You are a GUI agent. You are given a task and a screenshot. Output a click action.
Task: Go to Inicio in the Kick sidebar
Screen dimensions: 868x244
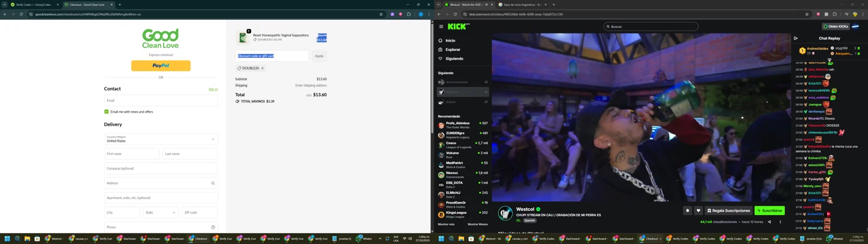(447, 40)
